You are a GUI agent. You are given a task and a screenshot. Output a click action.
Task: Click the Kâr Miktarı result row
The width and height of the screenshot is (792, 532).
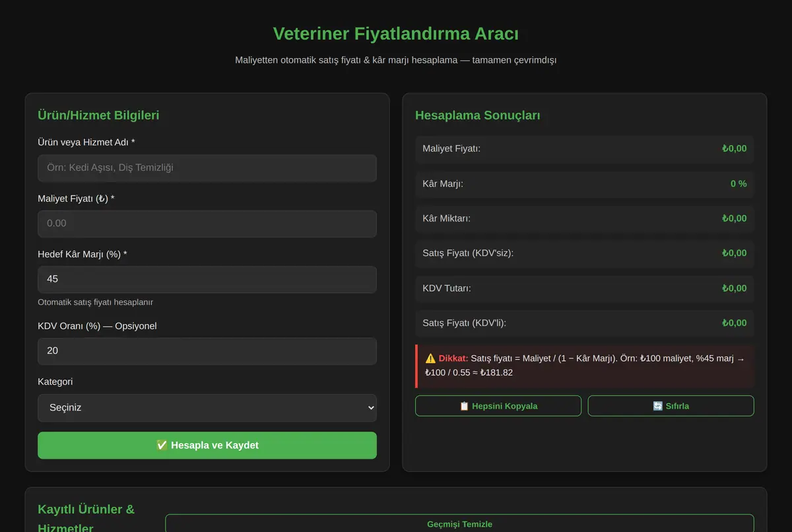pos(585,218)
